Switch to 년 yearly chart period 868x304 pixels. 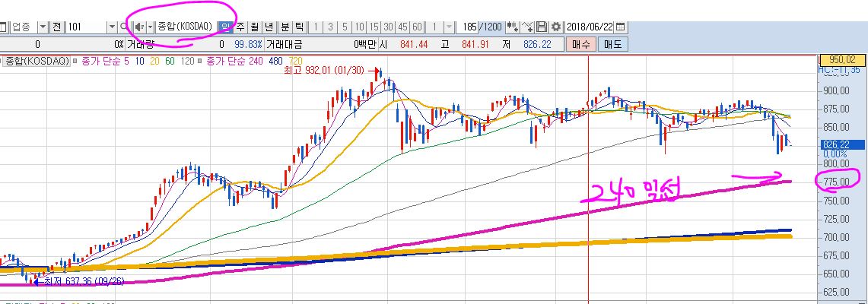[x=269, y=27]
